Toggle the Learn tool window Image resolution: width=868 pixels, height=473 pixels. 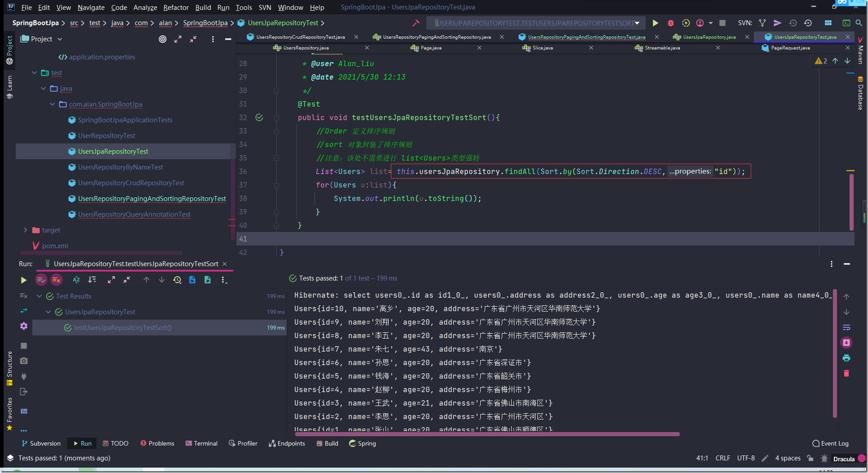click(9, 87)
